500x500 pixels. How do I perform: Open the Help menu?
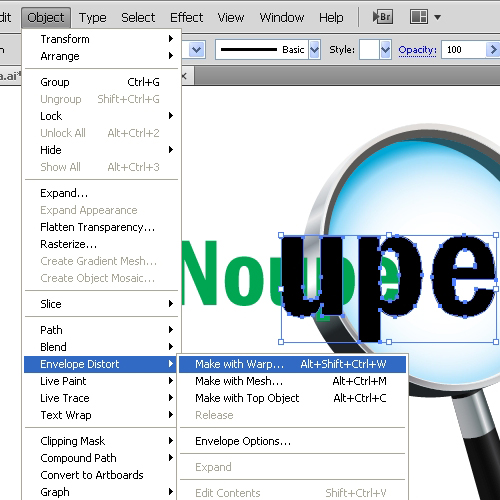click(331, 17)
